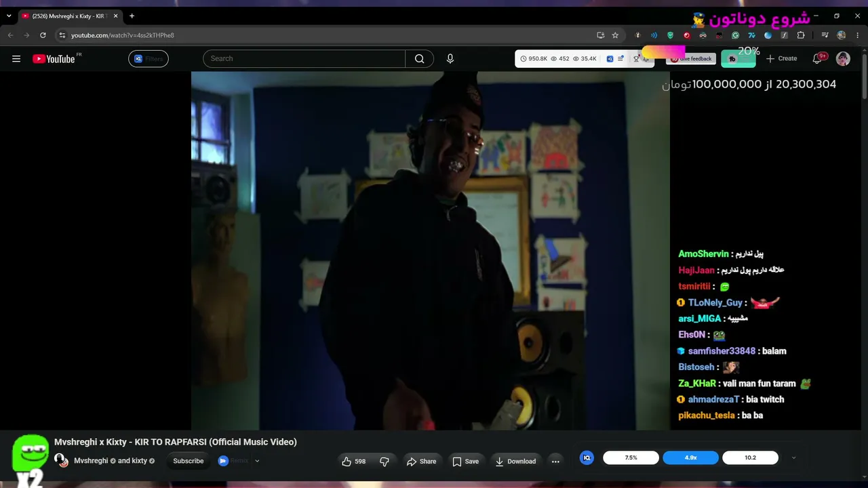The width and height of the screenshot is (868, 488).
Task: Click the 10.2 vidIQ stat pill
Action: (750, 458)
